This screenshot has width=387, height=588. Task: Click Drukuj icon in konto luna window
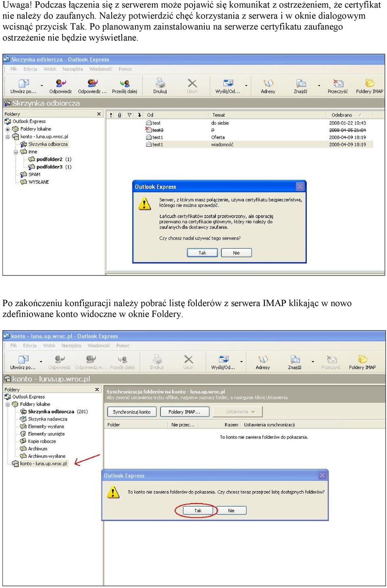coord(157,359)
